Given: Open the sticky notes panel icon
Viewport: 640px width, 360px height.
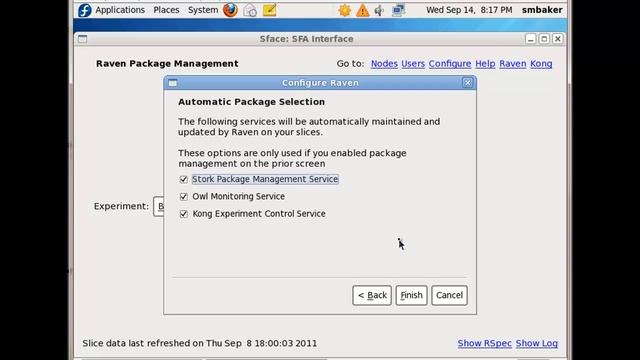Looking at the screenshot, I should [269, 10].
